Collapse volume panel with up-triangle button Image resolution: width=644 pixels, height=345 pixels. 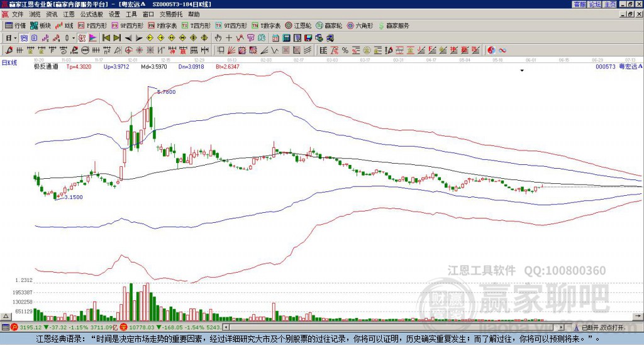tap(5, 316)
